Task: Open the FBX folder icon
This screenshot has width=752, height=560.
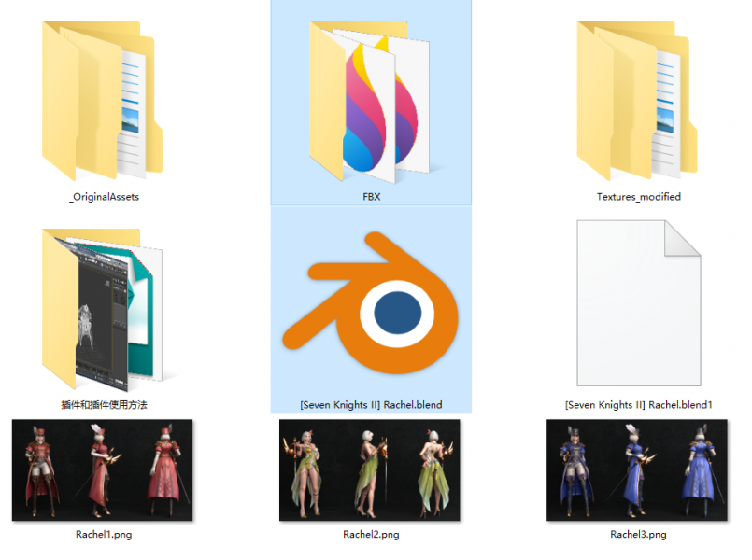Action: [370, 102]
